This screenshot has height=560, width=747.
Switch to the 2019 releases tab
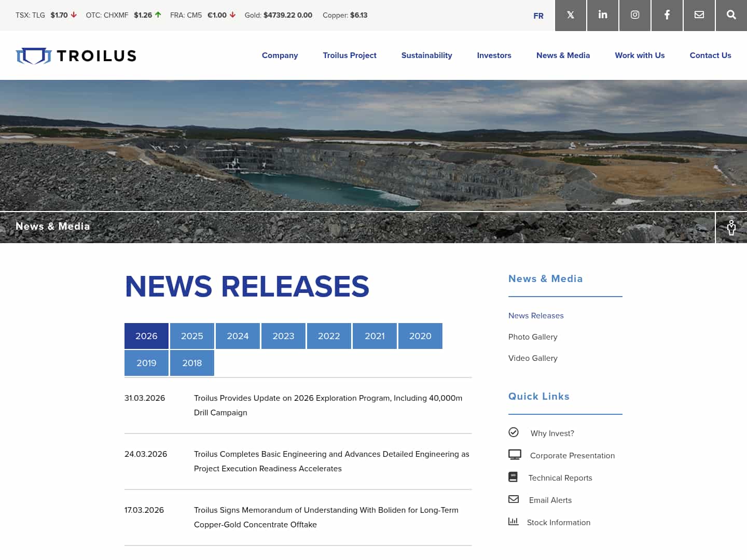pyautogui.click(x=146, y=363)
